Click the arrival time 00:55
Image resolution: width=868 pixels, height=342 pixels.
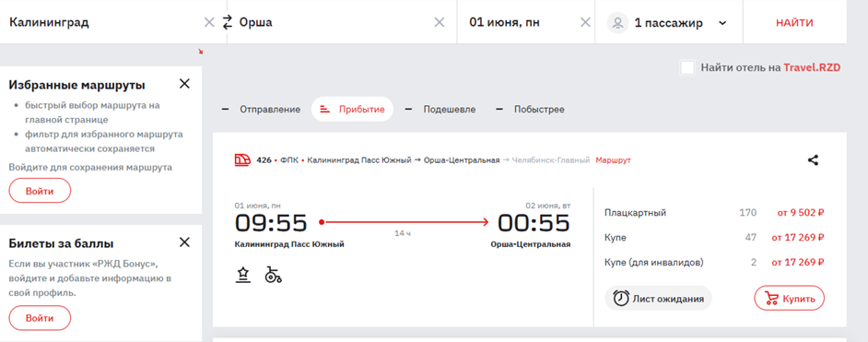point(534,223)
